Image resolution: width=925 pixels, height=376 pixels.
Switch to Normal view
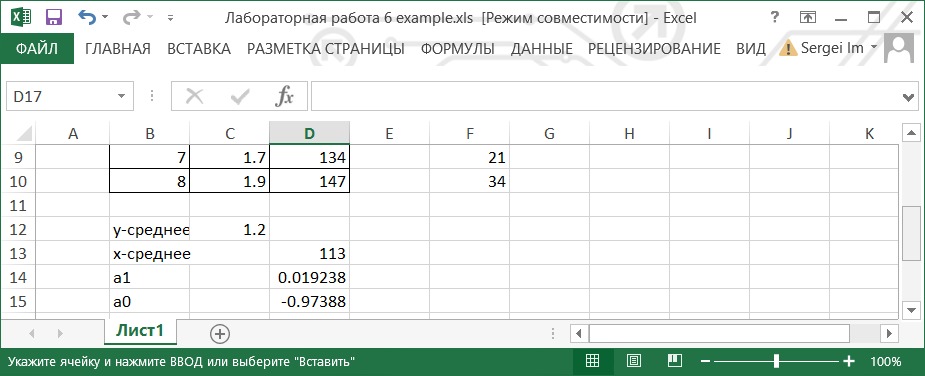tap(592, 361)
